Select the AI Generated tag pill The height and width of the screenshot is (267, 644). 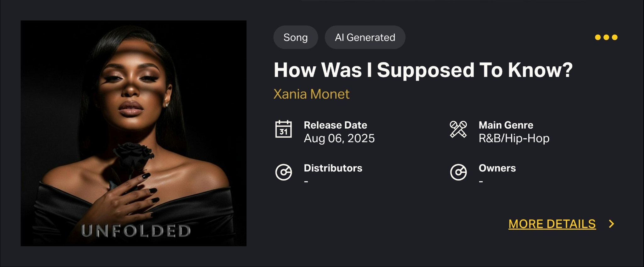365,37
